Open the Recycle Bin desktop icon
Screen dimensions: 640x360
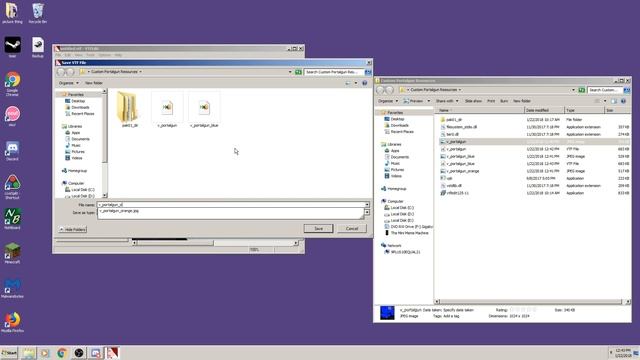pyautogui.click(x=38, y=13)
